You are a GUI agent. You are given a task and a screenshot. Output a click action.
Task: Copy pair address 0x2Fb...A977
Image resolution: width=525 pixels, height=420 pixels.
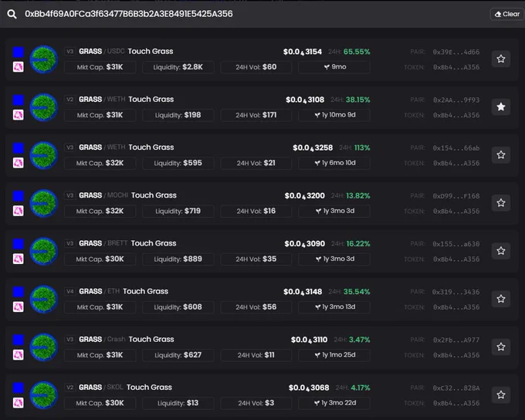[456, 340]
